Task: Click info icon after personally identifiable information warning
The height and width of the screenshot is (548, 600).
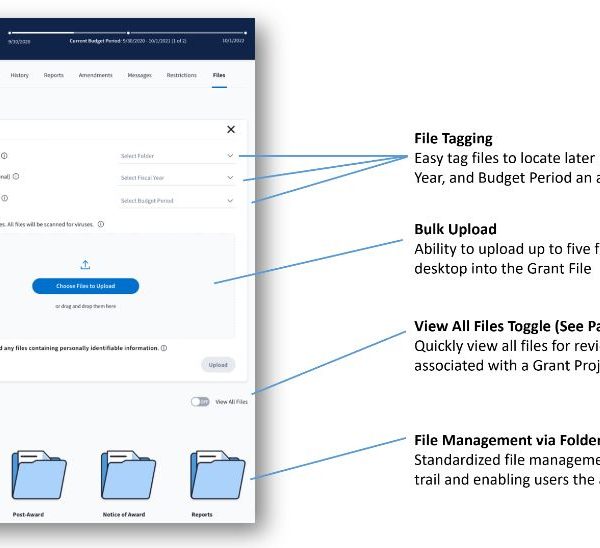Action: [x=164, y=348]
